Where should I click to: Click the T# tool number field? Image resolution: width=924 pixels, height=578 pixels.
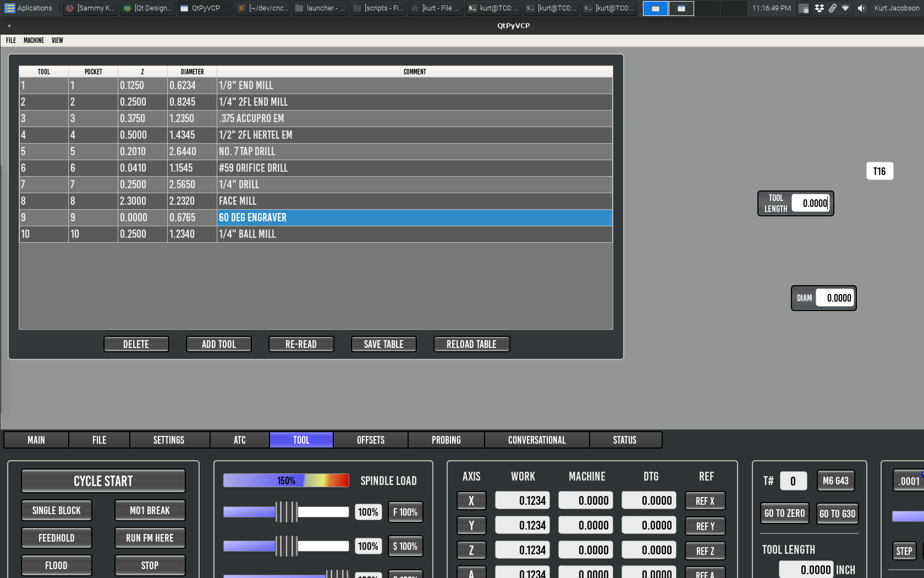[793, 481]
